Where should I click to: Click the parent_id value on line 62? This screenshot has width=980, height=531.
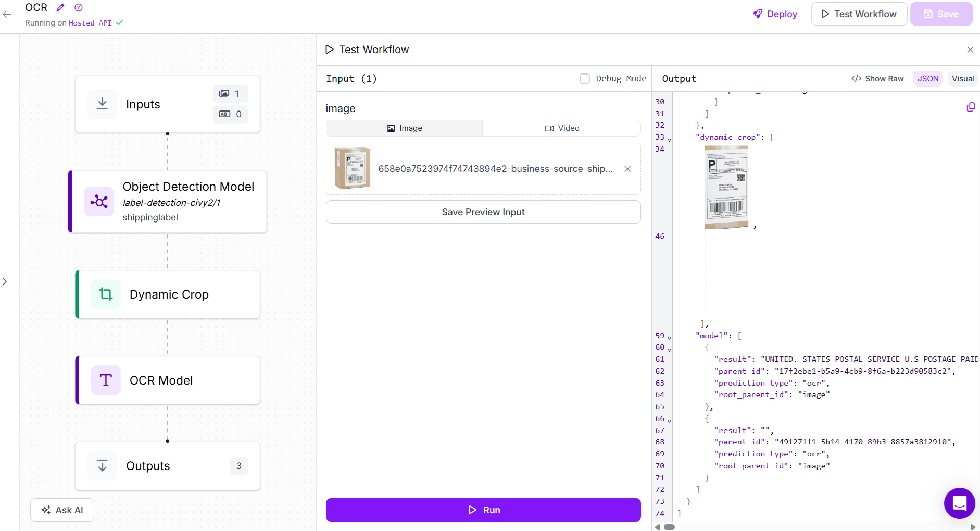(x=863, y=371)
